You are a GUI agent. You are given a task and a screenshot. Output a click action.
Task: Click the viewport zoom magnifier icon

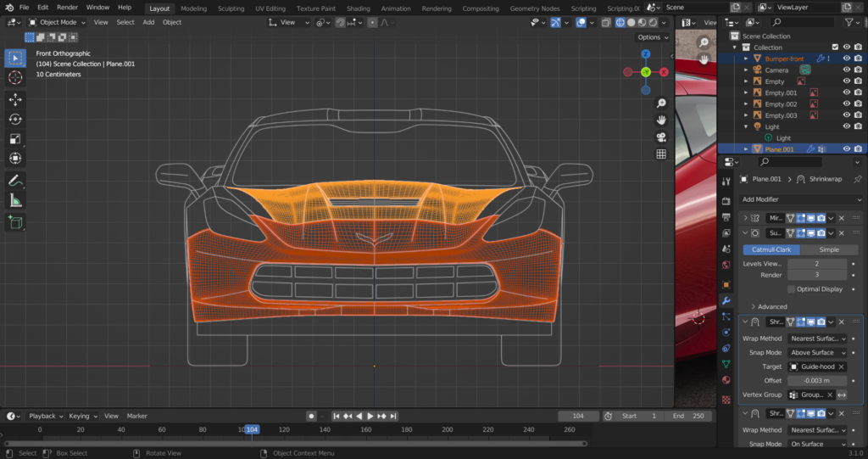[x=661, y=104]
